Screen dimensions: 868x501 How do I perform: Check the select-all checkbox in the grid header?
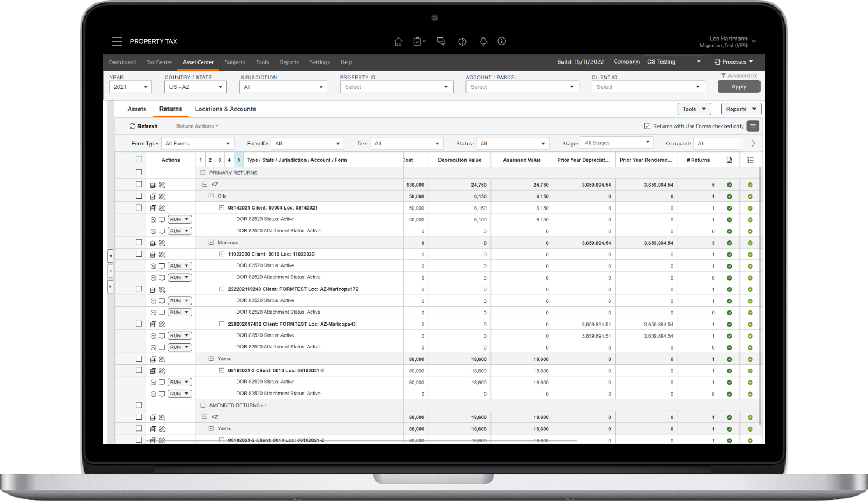tap(139, 160)
